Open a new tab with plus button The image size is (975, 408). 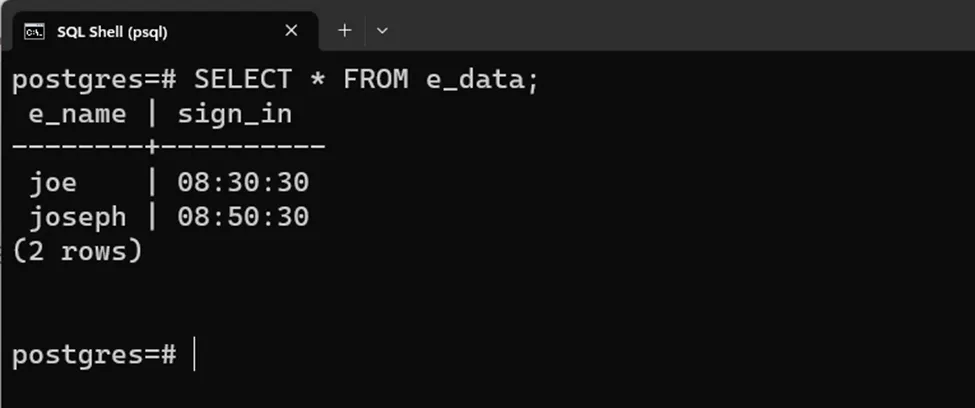345,31
